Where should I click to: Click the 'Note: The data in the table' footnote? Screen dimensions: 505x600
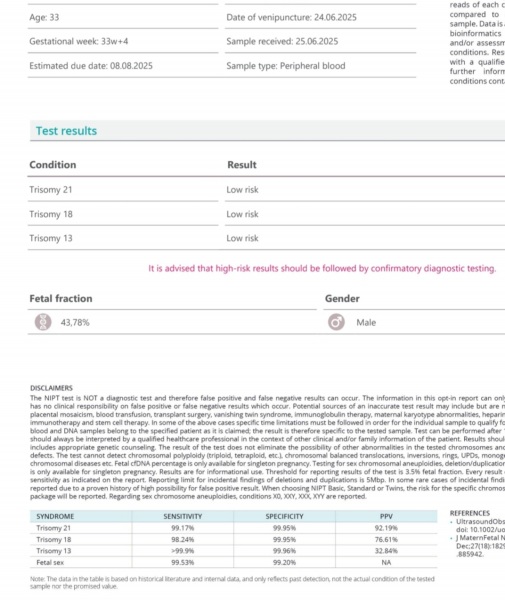click(x=232, y=582)
